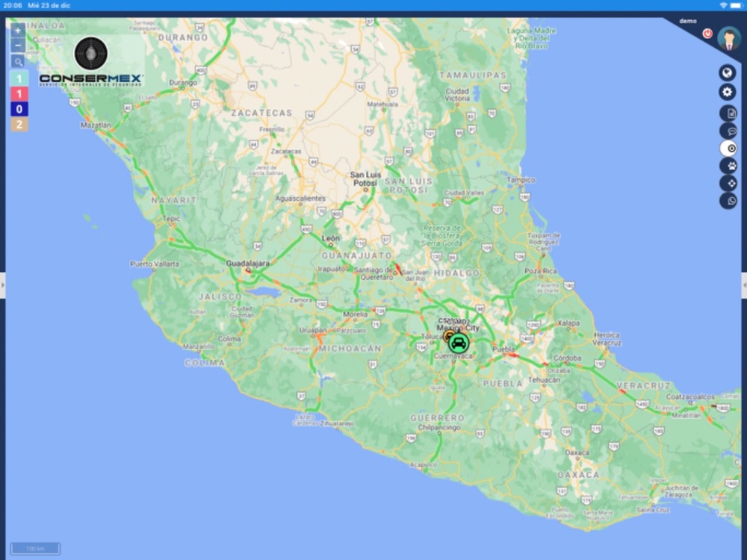Expand the left side panel handle
Image resolution: width=747 pixels, height=560 pixels.
tap(2, 286)
